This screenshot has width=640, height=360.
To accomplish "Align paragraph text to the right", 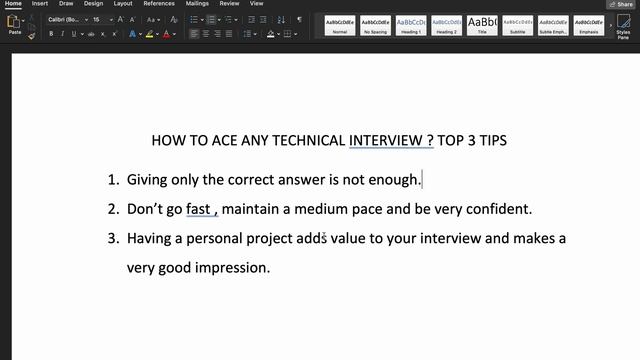I will [x=217, y=34].
